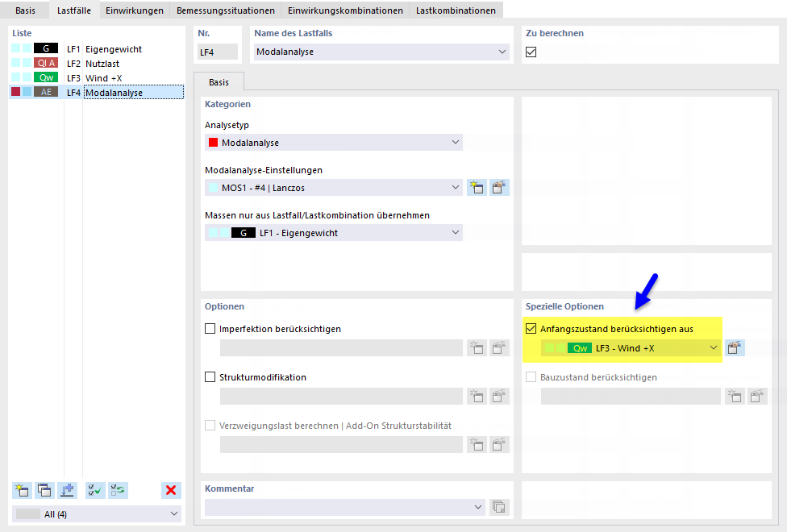Switch to Einwirkungskombinationen tab

345,10
